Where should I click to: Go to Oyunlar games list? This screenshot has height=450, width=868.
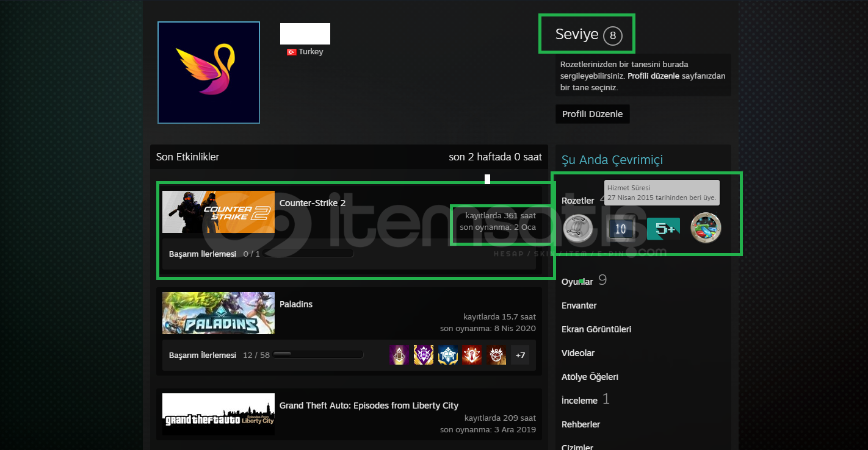click(x=577, y=282)
